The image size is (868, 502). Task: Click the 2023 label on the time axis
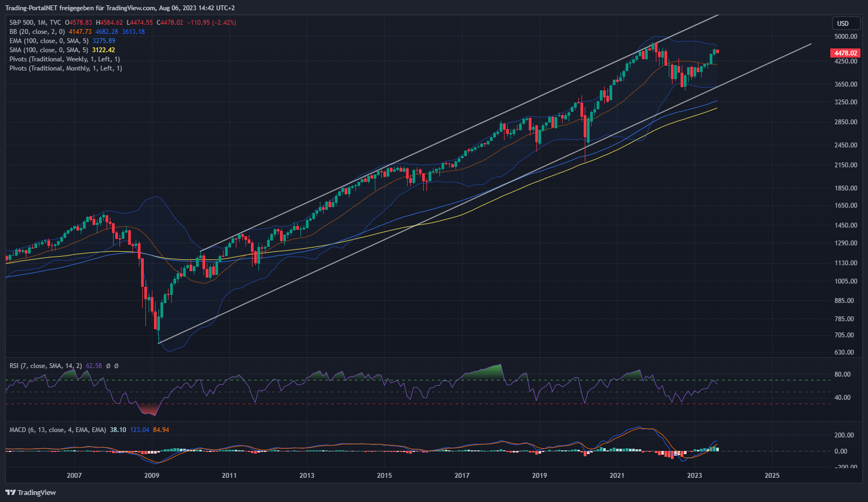[695, 475]
